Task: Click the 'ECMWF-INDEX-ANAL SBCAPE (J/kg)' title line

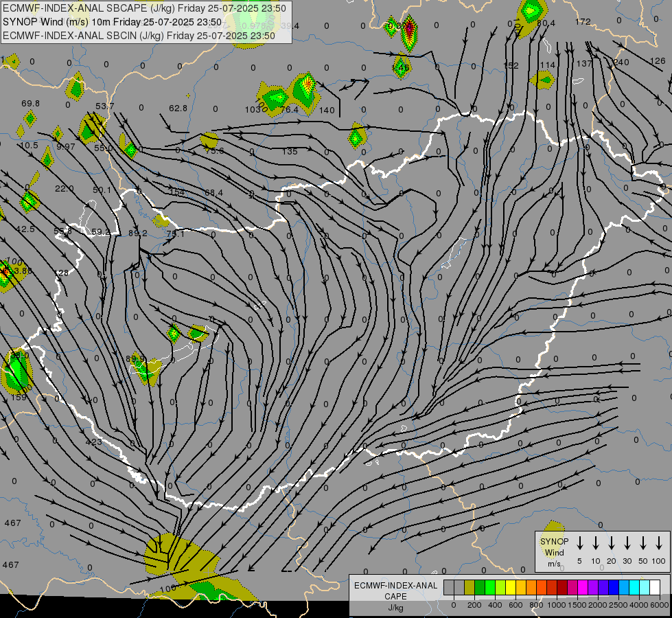Action: (145, 8)
